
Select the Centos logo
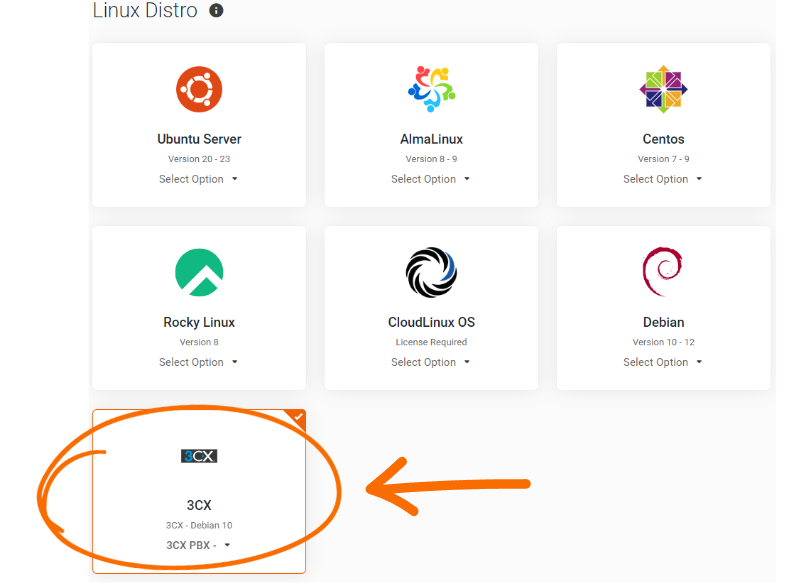point(663,89)
